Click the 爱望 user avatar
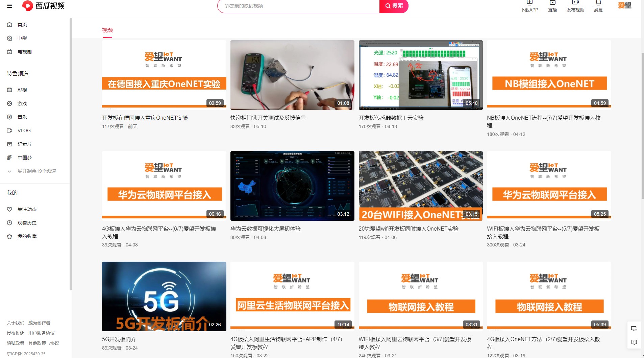 click(625, 5)
